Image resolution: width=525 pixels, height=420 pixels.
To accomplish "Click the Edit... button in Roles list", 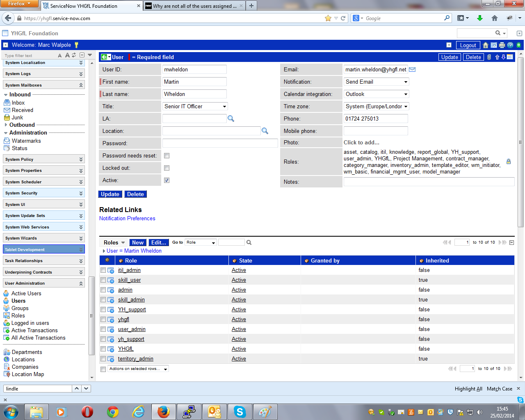I will (x=158, y=242).
